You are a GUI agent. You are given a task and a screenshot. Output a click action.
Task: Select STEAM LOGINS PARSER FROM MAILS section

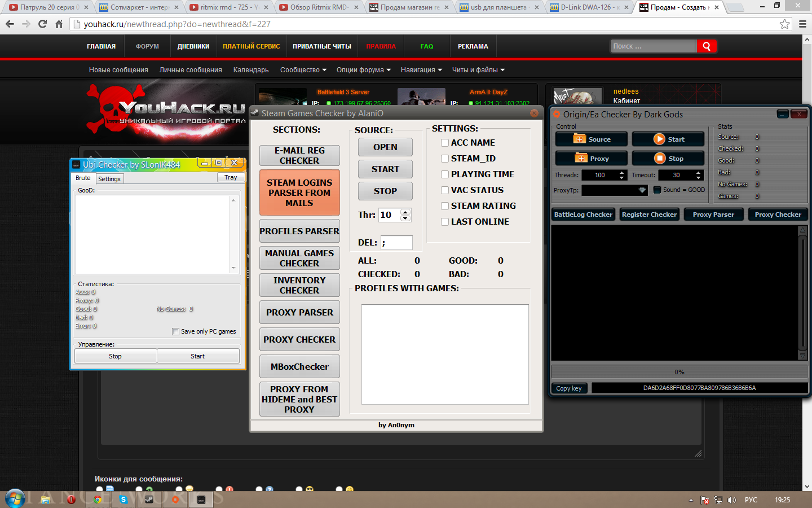(x=299, y=192)
